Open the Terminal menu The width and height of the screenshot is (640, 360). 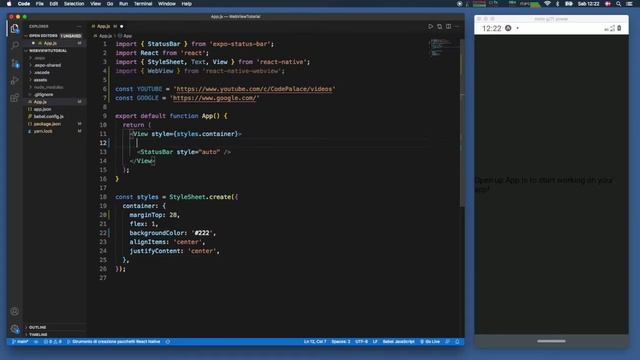143,4
